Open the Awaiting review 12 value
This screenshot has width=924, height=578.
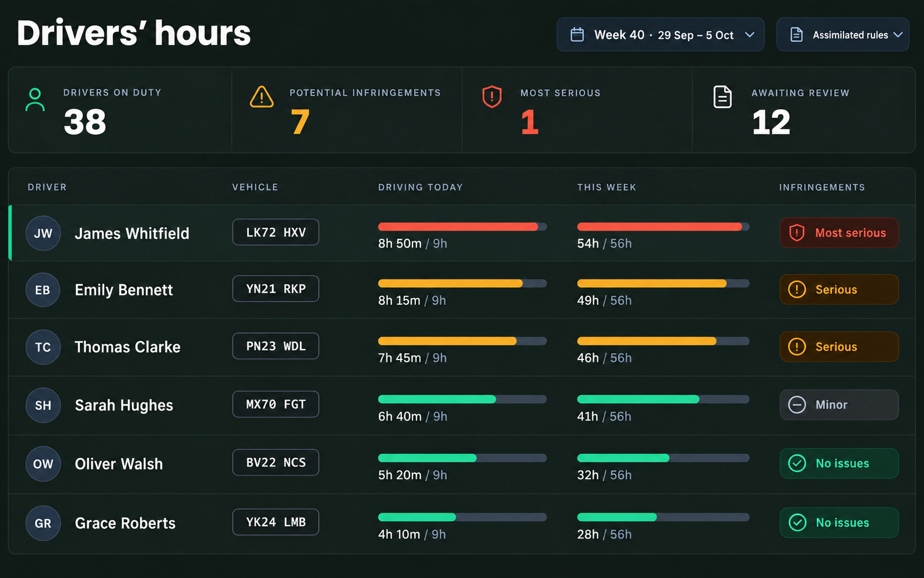[x=771, y=122]
